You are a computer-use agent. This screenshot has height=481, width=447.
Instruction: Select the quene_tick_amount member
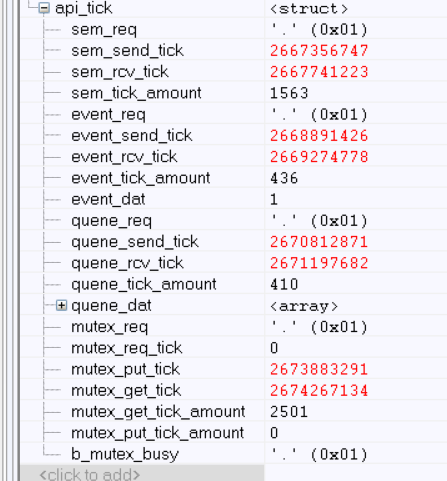[x=144, y=284]
